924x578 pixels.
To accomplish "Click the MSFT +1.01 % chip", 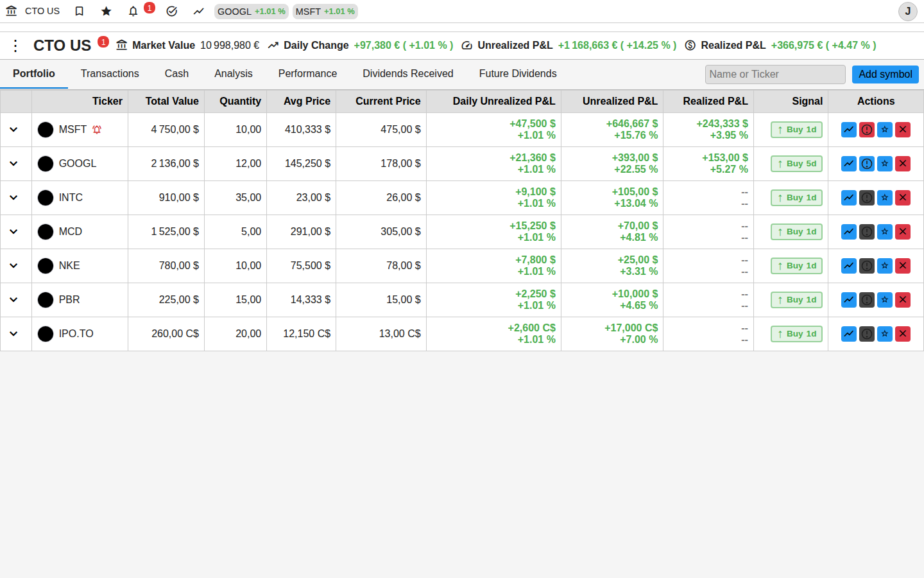I will pos(325,12).
